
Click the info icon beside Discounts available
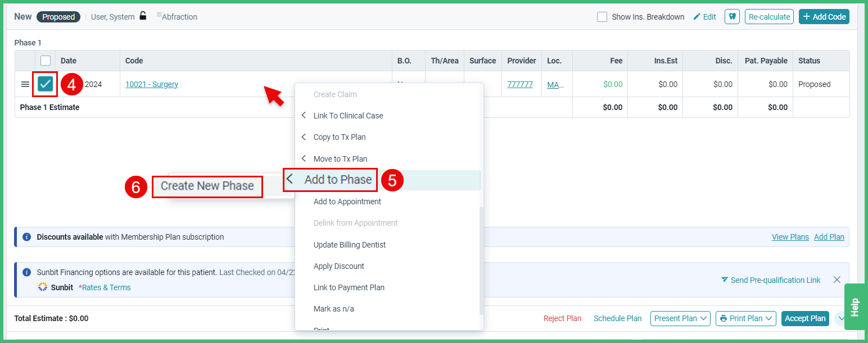click(26, 236)
